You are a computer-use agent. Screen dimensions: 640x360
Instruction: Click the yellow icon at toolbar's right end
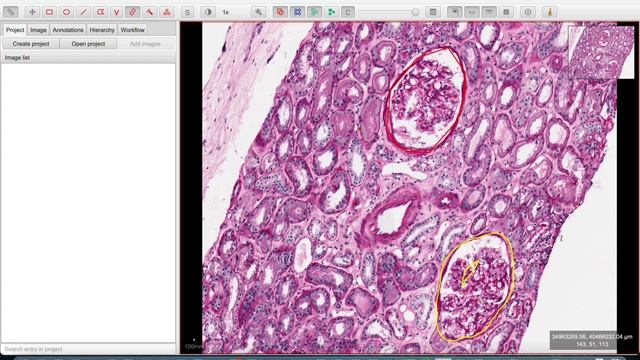tap(550, 12)
